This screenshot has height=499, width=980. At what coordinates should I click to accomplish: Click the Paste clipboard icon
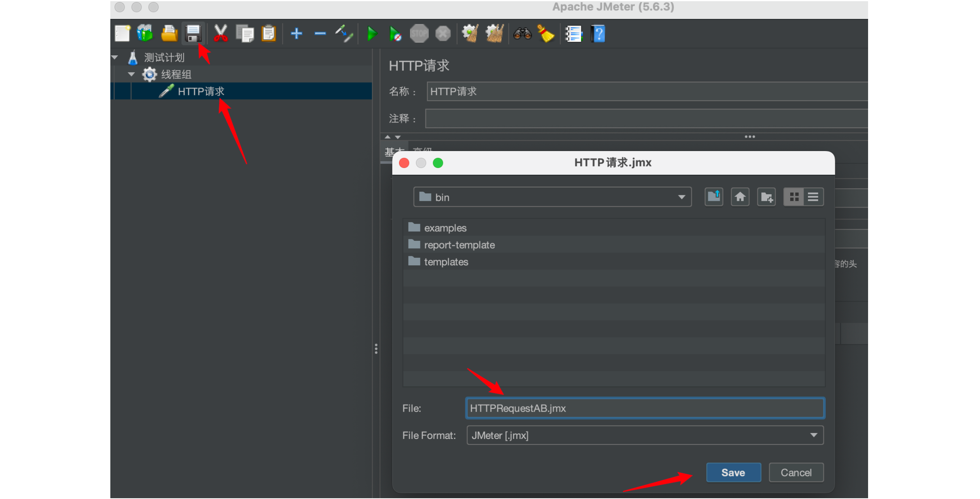[x=269, y=34]
